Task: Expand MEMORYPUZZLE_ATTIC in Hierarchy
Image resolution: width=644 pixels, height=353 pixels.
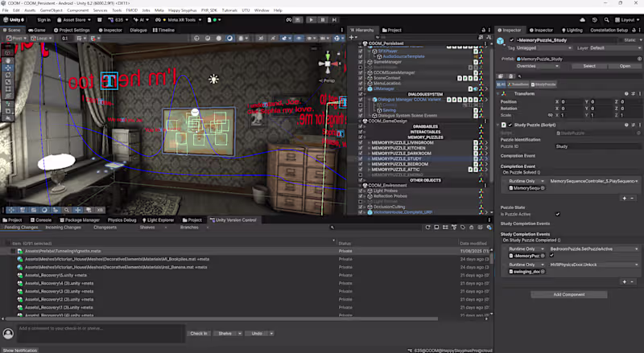Action: click(369, 169)
